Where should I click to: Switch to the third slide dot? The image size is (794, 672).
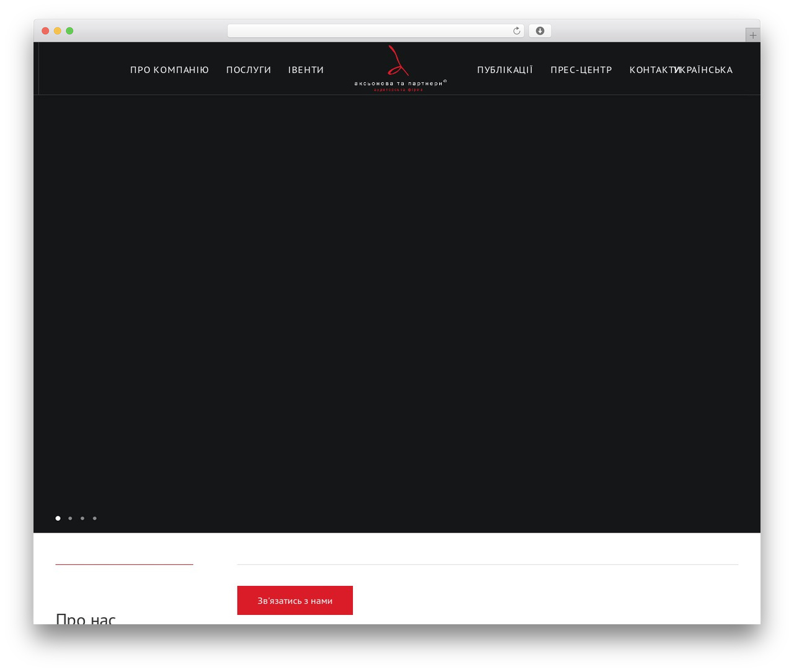[83, 518]
